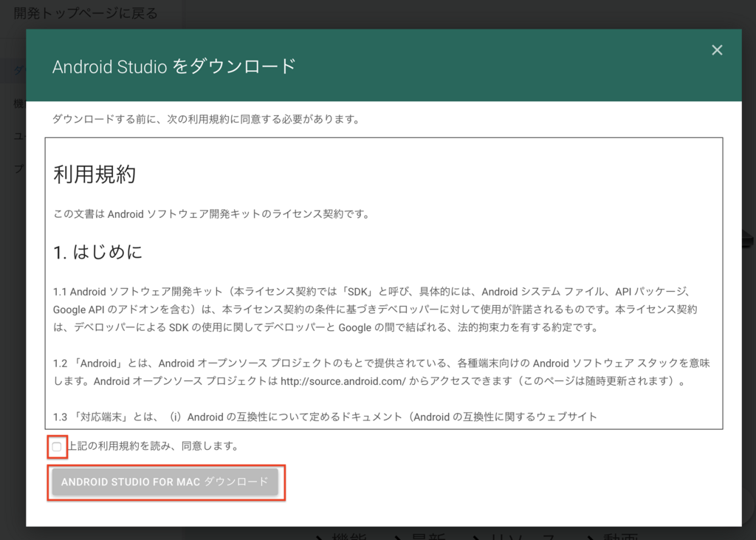Click the X icon on the download dialog
This screenshot has height=540, width=756.
pos(717,49)
